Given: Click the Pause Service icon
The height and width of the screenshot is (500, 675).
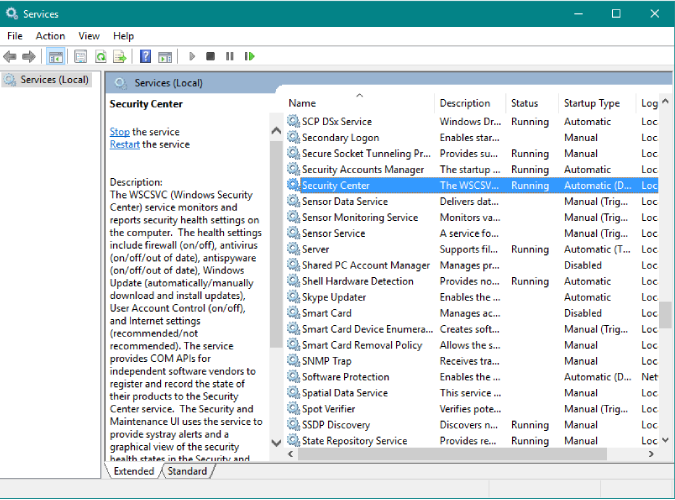Looking at the screenshot, I should 229,56.
